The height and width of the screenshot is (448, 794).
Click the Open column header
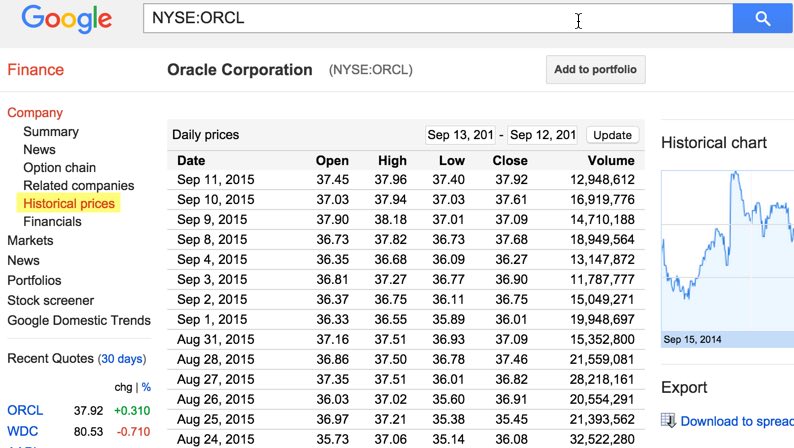[332, 160]
